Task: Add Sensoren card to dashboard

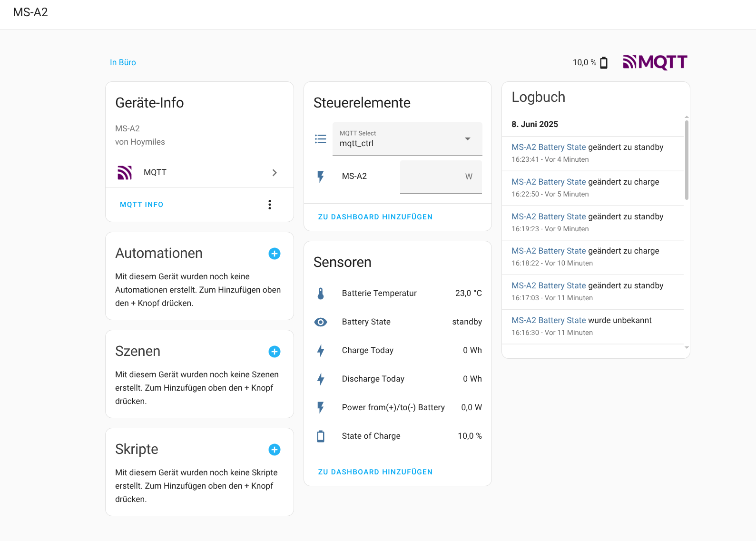Action: (375, 472)
